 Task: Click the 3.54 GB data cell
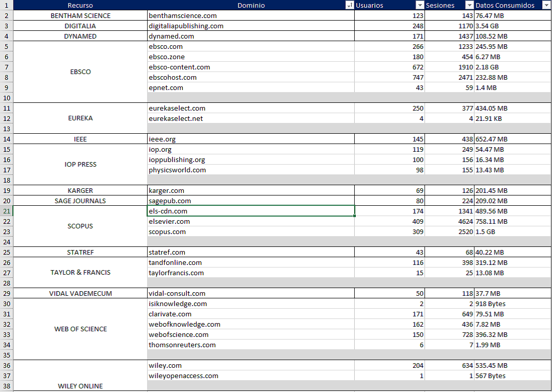[512, 26]
